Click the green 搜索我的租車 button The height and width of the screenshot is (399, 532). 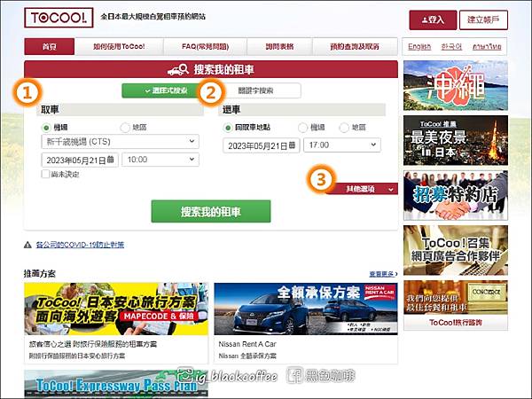tap(211, 211)
